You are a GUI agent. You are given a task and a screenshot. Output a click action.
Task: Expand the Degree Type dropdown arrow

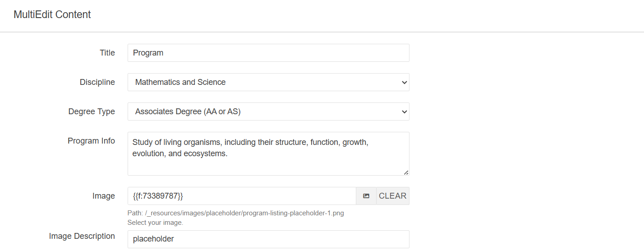(x=404, y=112)
